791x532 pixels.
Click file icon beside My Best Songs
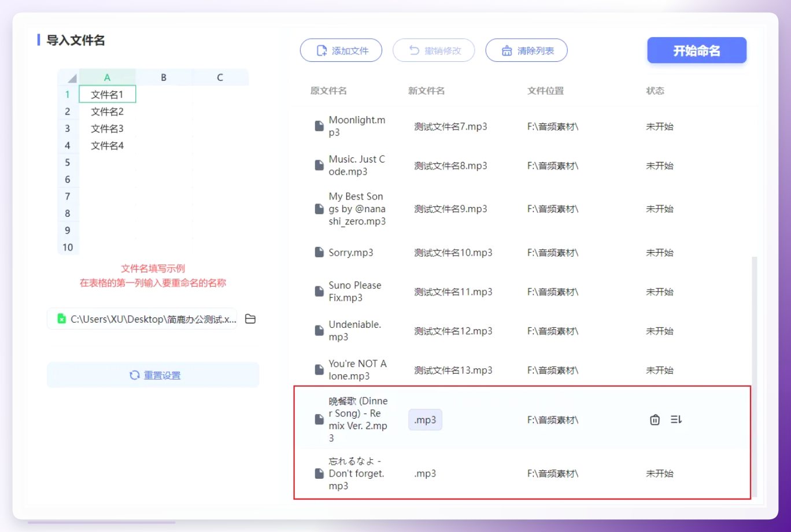(319, 209)
